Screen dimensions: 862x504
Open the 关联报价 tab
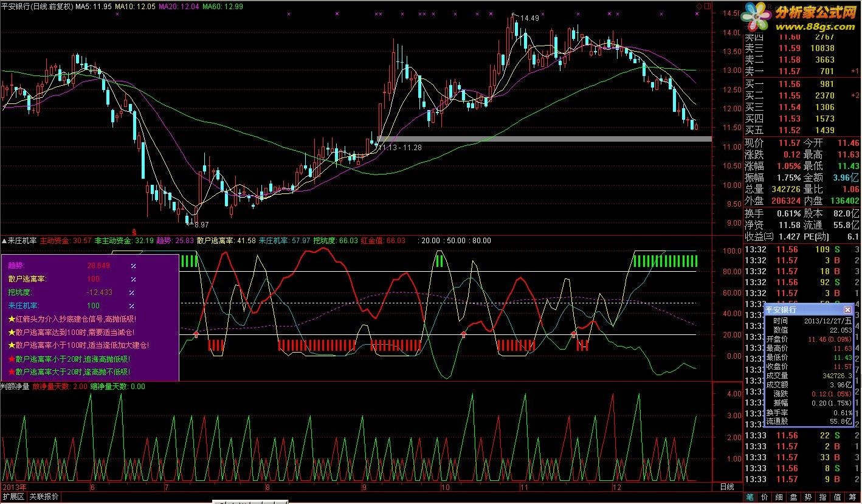pyautogui.click(x=44, y=497)
